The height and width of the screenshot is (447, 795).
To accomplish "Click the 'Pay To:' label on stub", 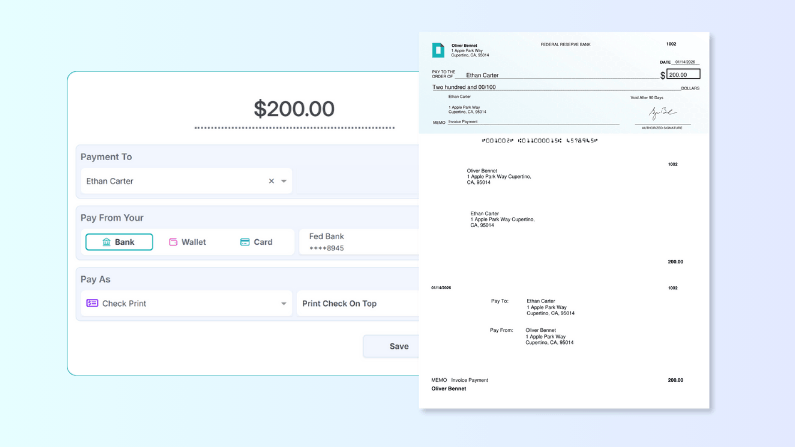I will tap(499, 301).
